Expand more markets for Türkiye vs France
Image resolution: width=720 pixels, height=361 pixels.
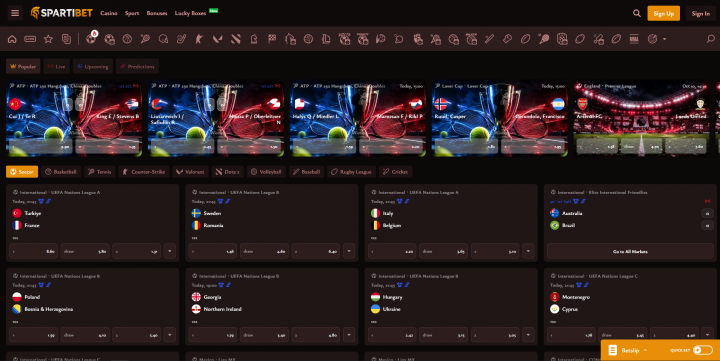(x=170, y=251)
